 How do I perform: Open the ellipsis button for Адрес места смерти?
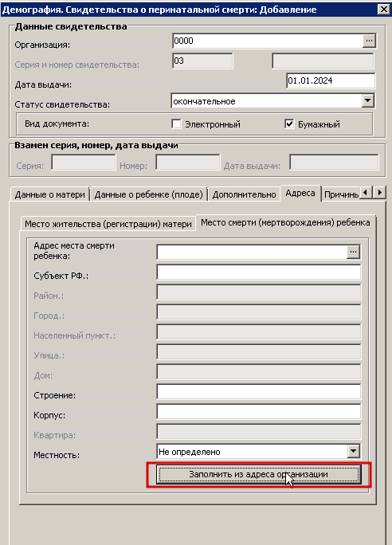coord(353,252)
